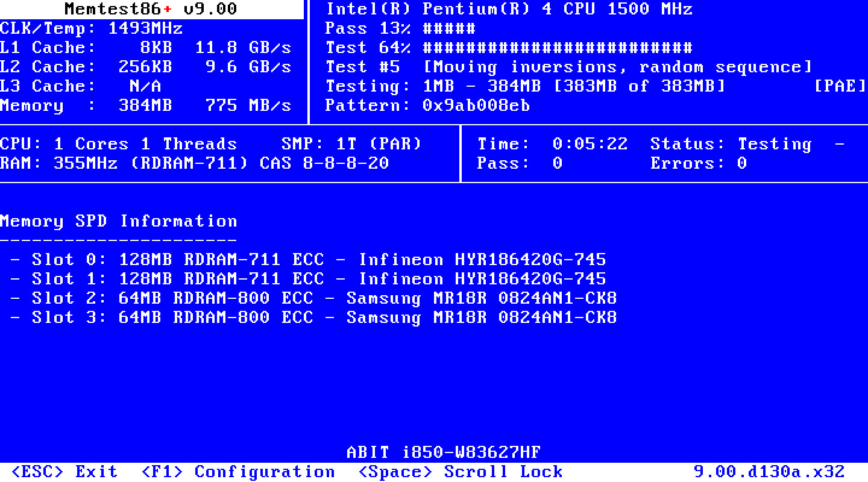Select the Slot 1 Infineon module row
The height and width of the screenshot is (482, 868).
[309, 279]
